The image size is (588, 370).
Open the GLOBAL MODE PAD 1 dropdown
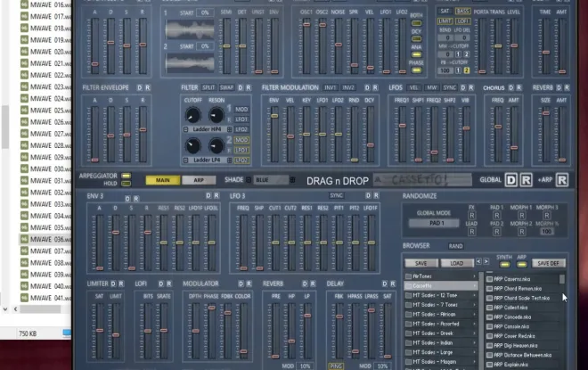434,223
